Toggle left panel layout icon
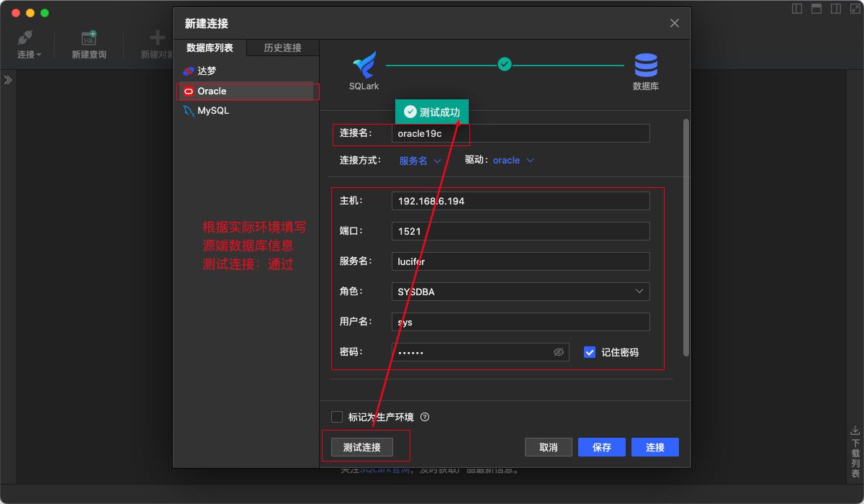 click(797, 9)
